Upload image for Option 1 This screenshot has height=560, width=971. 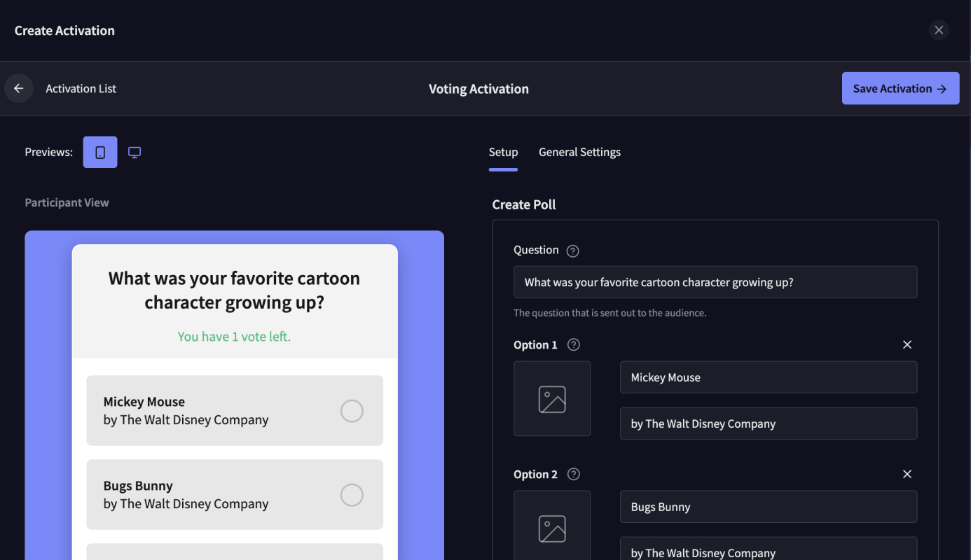point(552,399)
